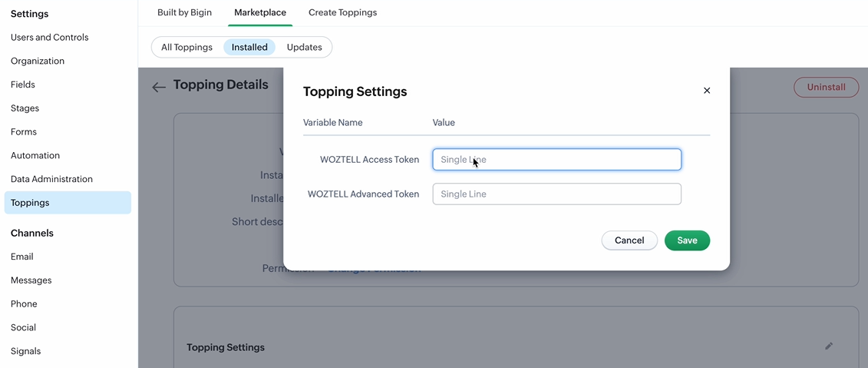Switch to the Updates filter
This screenshot has height=368, width=868.
(304, 47)
